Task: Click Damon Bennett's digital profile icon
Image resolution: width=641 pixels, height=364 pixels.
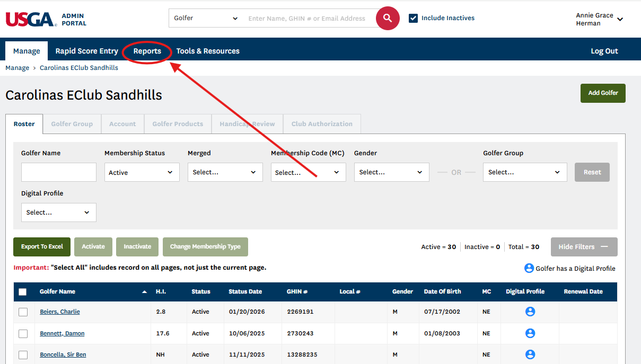Action: click(x=530, y=333)
